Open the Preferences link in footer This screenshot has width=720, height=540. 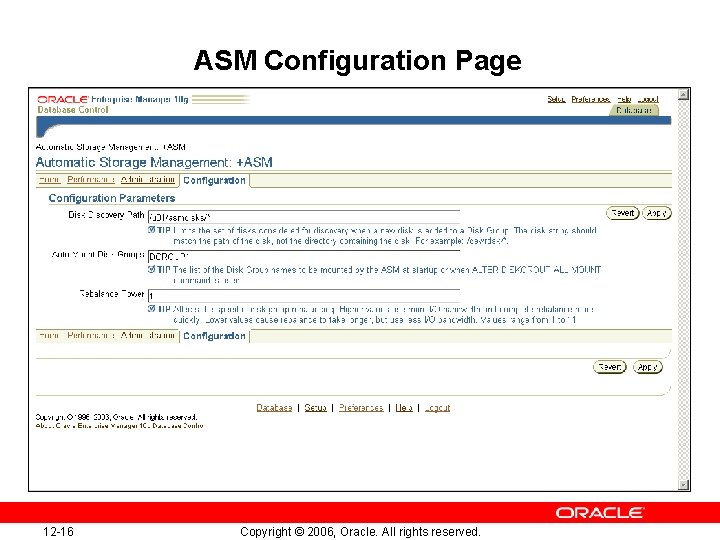click(x=361, y=408)
